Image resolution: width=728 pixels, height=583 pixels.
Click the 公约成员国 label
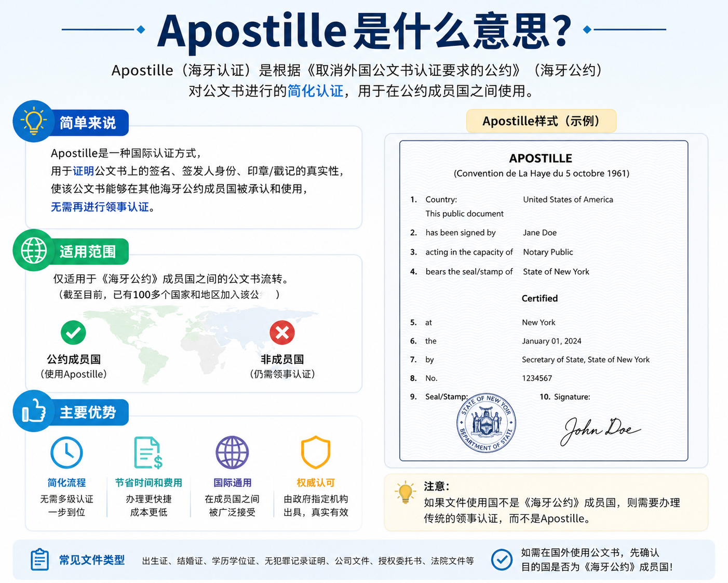coord(74,360)
